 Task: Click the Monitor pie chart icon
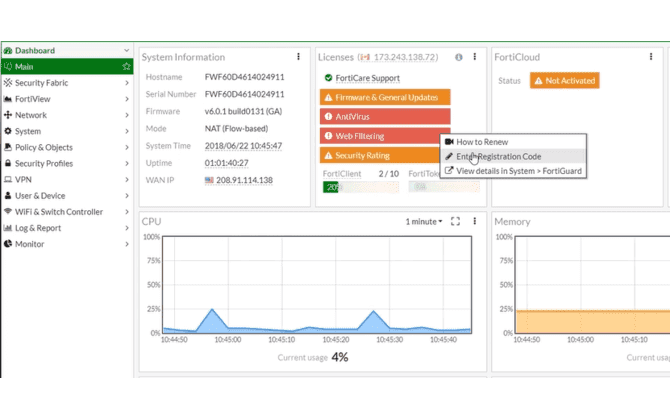8,244
